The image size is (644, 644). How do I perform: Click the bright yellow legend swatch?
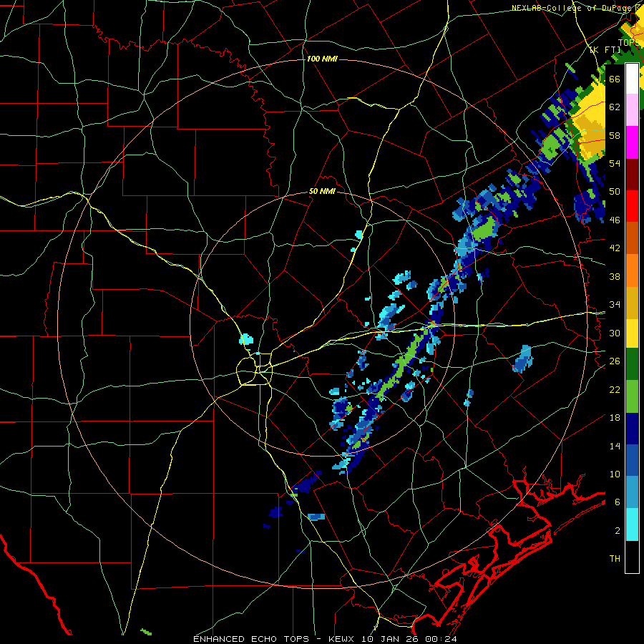tap(632, 333)
